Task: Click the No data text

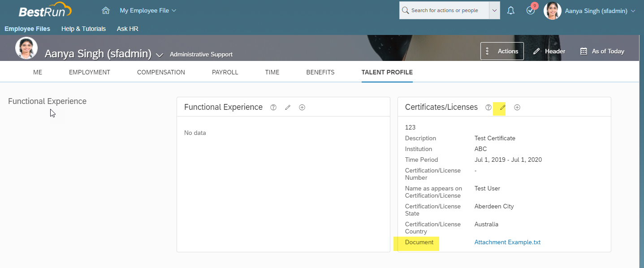Action: [195, 133]
